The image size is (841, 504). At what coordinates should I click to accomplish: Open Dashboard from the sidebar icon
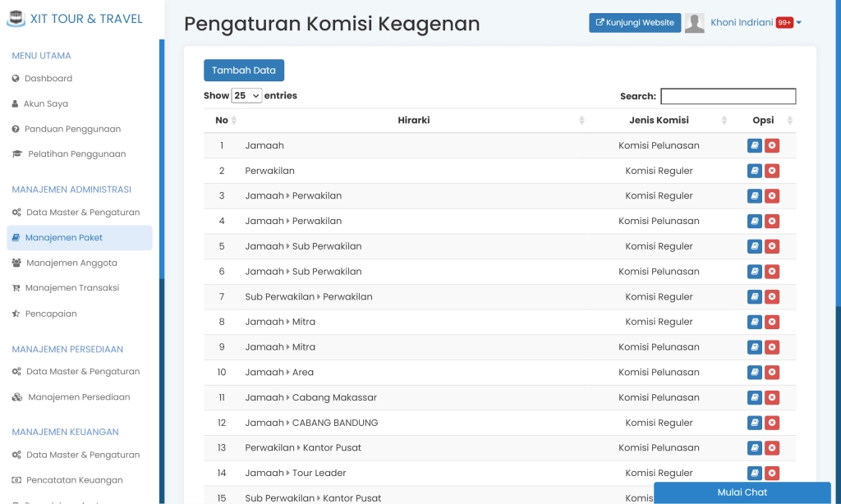16,79
